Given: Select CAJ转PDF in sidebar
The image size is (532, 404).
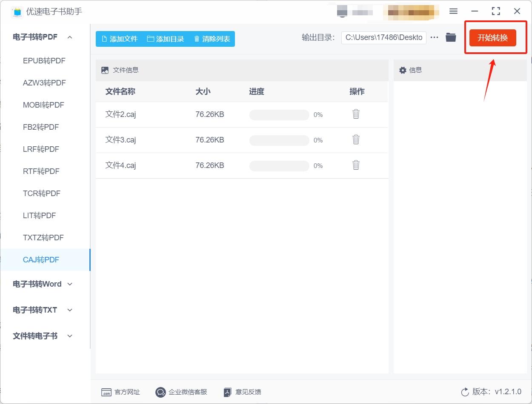Looking at the screenshot, I should click(x=44, y=260).
